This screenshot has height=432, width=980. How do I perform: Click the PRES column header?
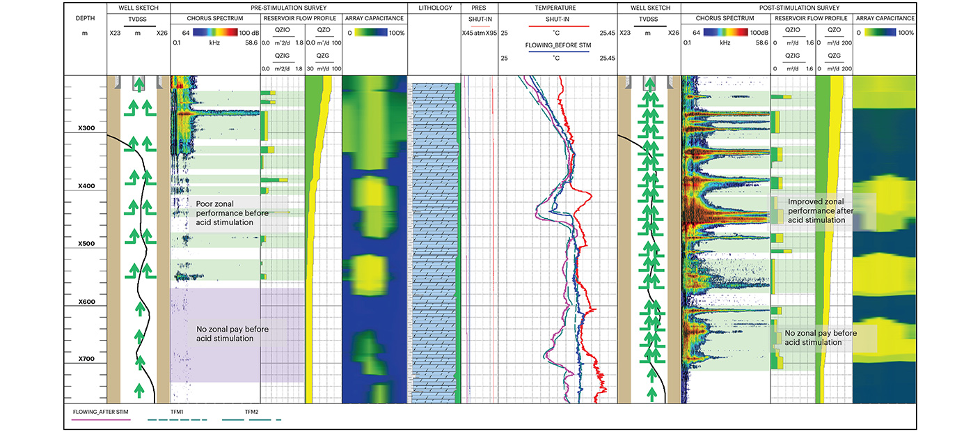480,8
